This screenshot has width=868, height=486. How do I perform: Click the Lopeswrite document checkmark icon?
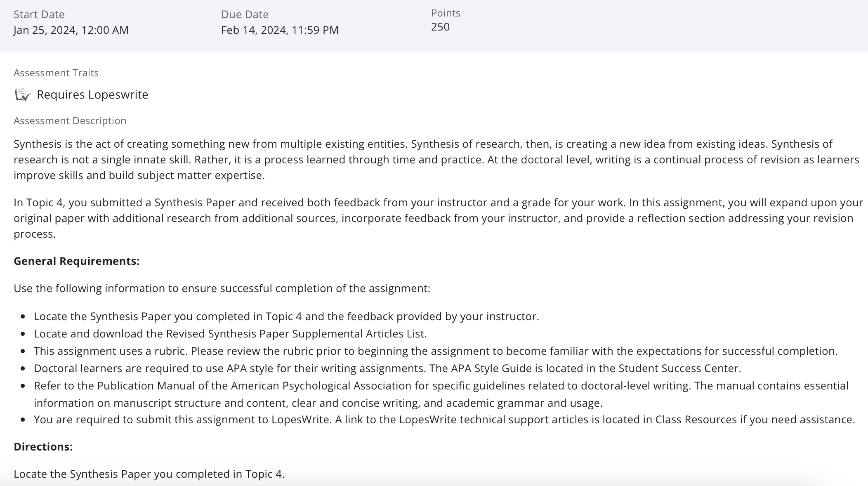pos(23,95)
